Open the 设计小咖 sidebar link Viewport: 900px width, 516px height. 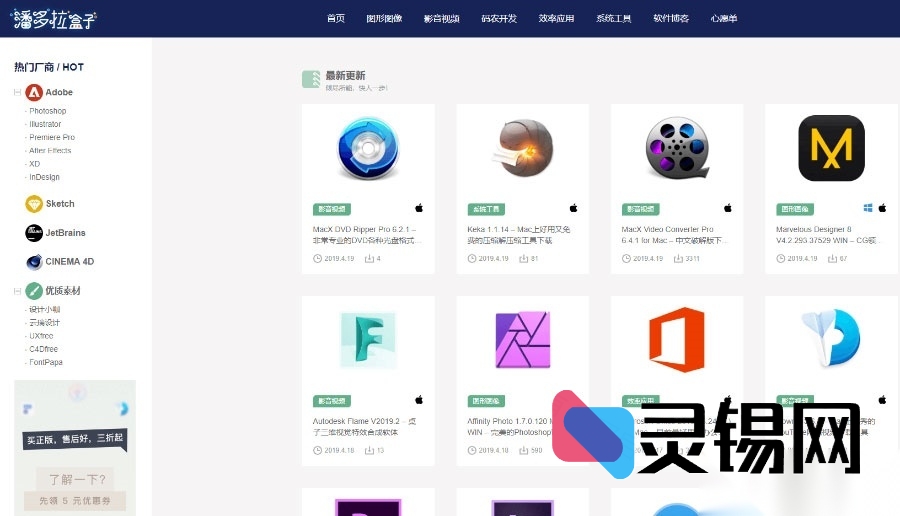[x=44, y=309]
